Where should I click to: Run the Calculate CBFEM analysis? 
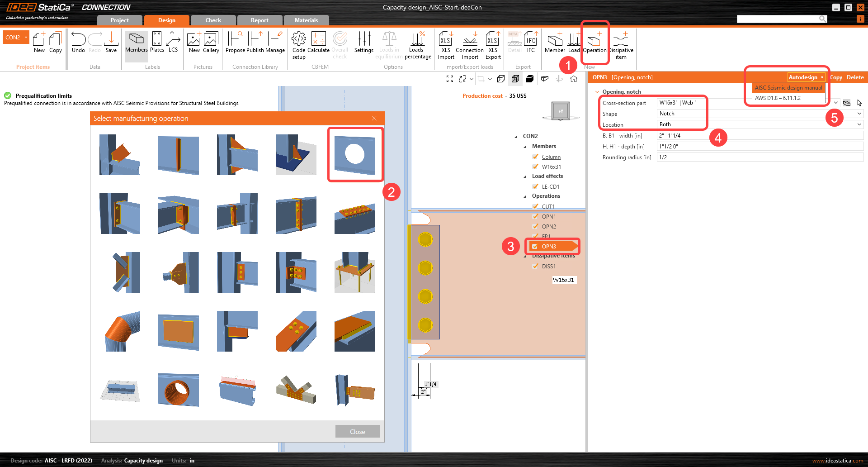tap(319, 43)
